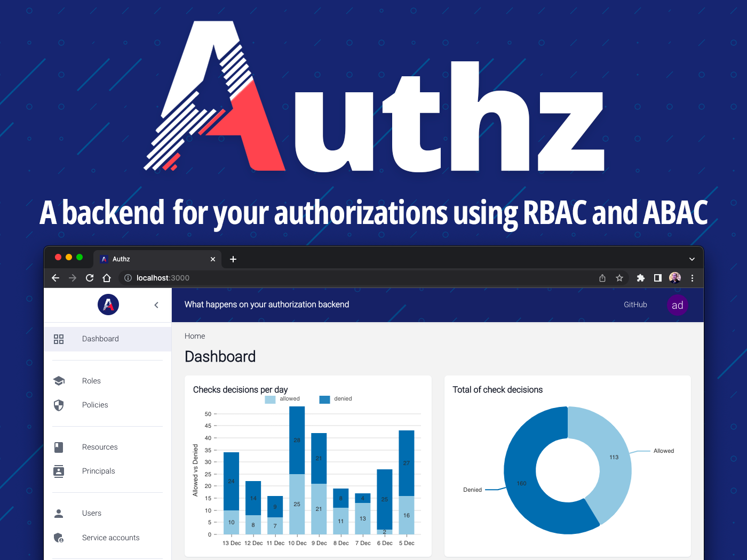This screenshot has height=560, width=747.
Task: Click the Users person icon
Action: pos(59,513)
